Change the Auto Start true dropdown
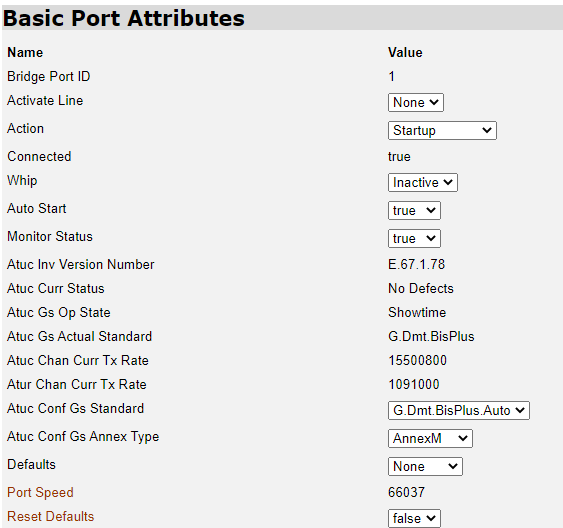 coord(414,211)
